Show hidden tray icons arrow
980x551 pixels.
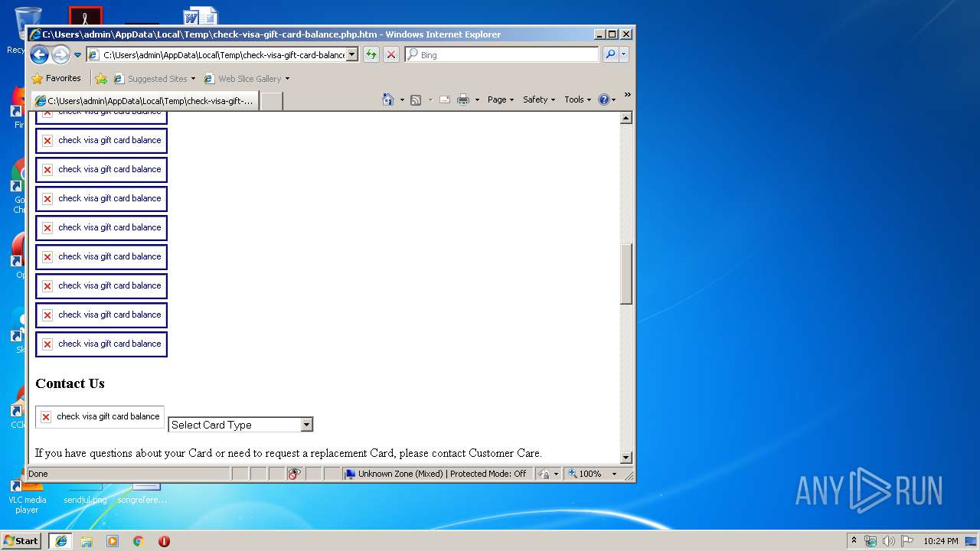[x=854, y=540]
